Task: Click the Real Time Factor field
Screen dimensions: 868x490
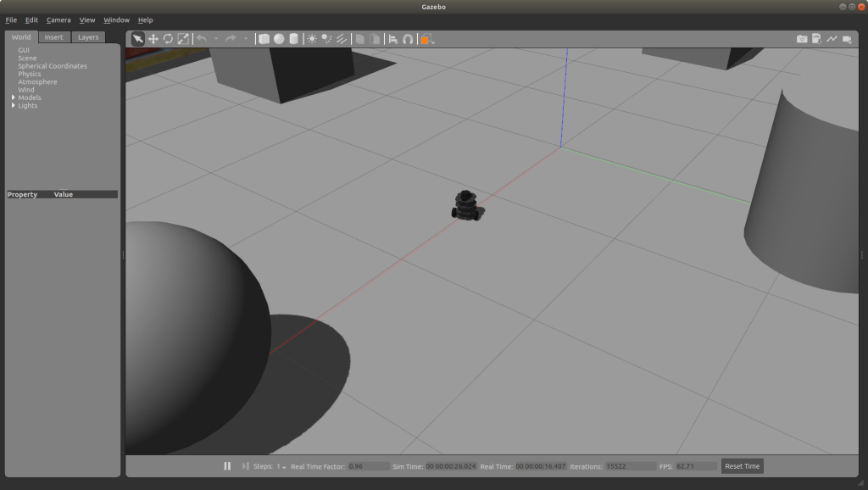Action: (369, 466)
